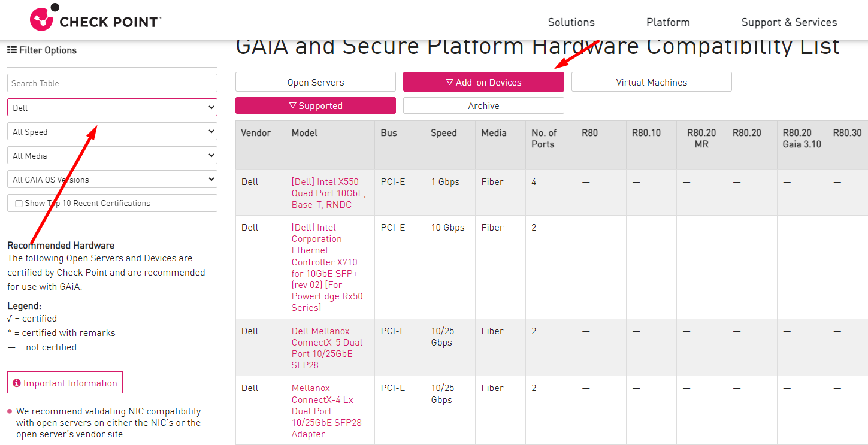Screen dimensions: 868x445
Task: Switch to the Virtual Machines tab
Action: pyautogui.click(x=652, y=82)
